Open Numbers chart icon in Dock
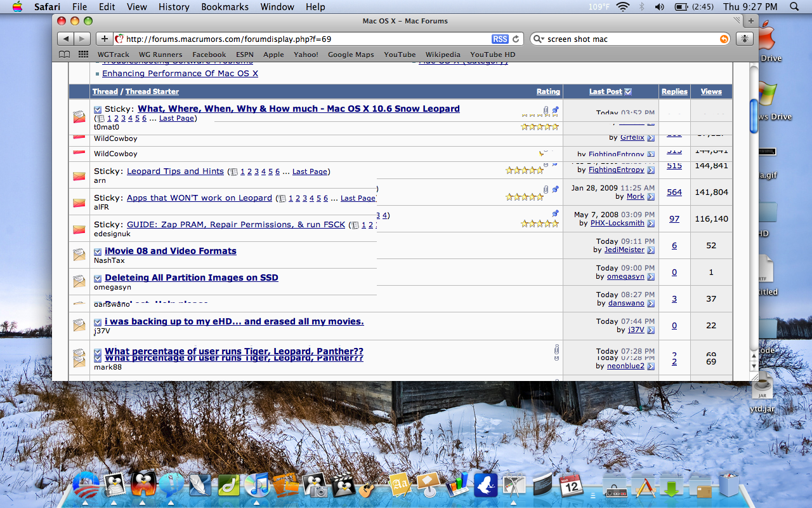Image resolution: width=812 pixels, height=508 pixels. tap(457, 486)
